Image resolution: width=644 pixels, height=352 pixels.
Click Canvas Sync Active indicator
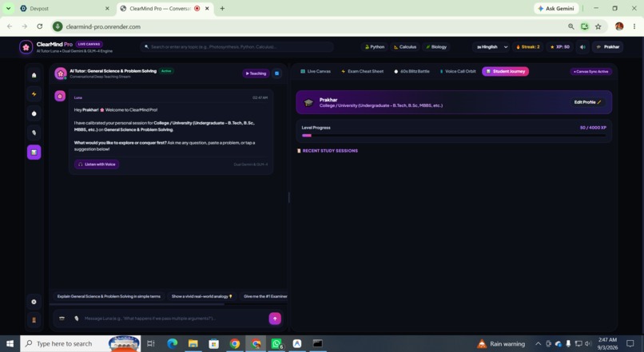click(591, 71)
